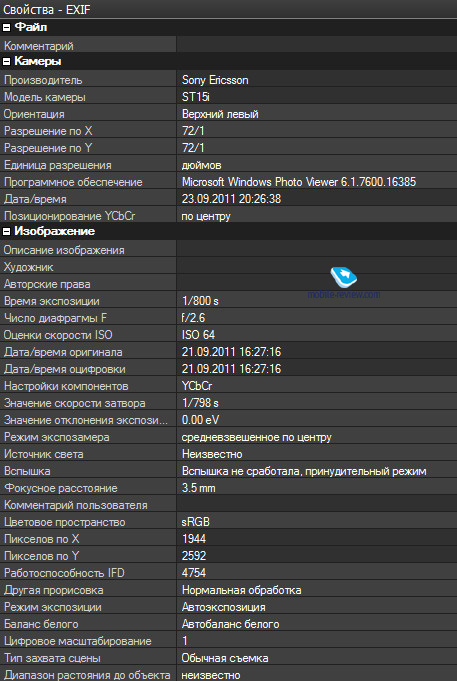Viewport: 457px width, 681px height.
Task: Select the Время экспозиции 1/800 s row
Action: pos(228,301)
